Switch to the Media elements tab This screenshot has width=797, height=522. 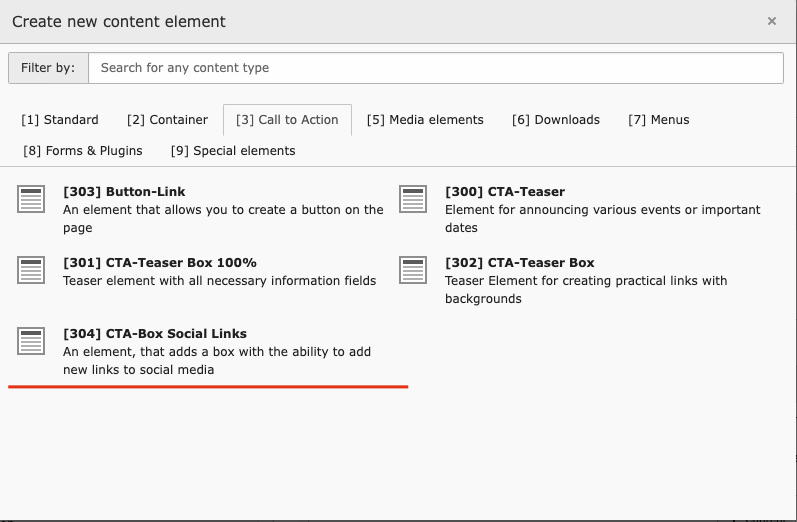click(x=425, y=120)
